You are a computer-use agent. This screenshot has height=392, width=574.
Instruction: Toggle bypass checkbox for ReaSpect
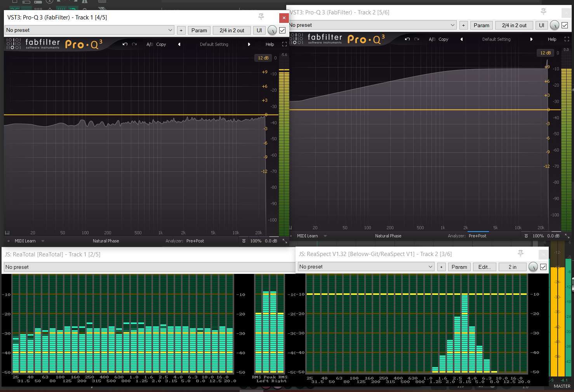[543, 267]
